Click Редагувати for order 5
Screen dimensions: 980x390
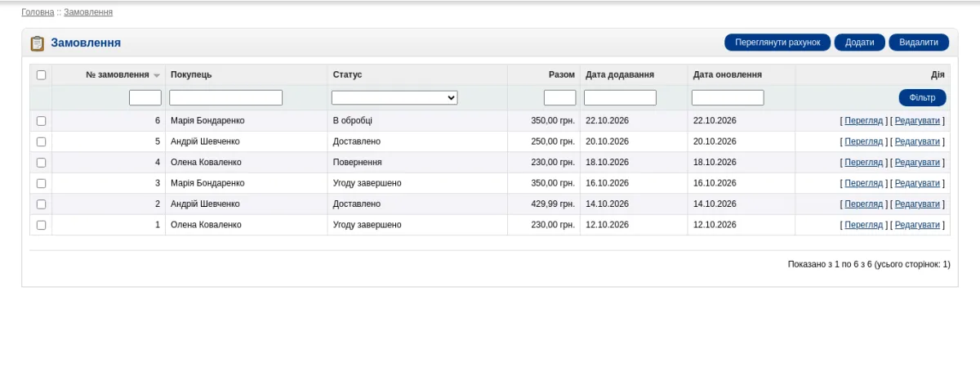[917, 141]
